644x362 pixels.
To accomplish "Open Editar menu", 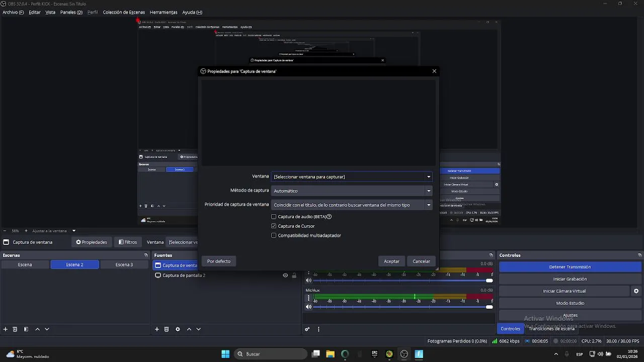I will pos(35,12).
